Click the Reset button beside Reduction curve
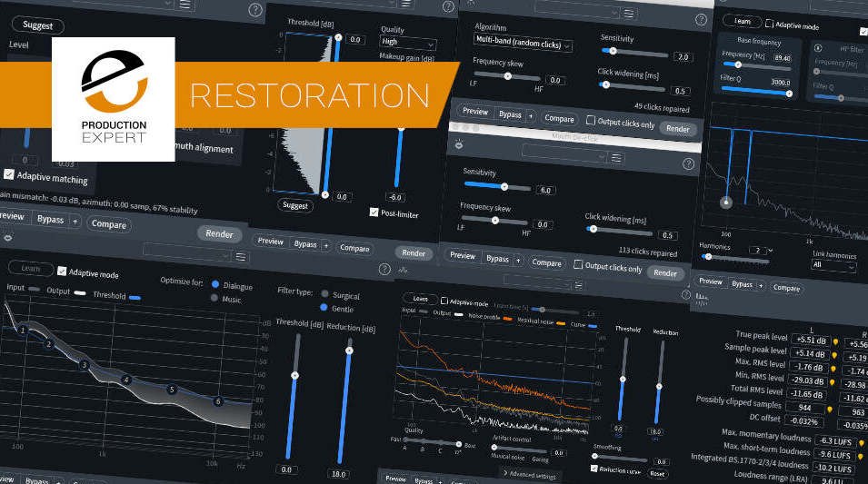The image size is (868, 484). coord(656,473)
